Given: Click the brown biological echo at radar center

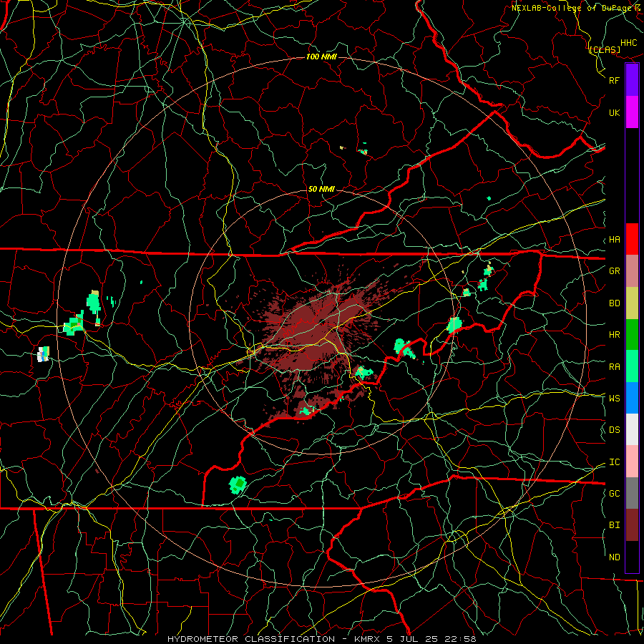Looking at the screenshot, I should pos(318,333).
